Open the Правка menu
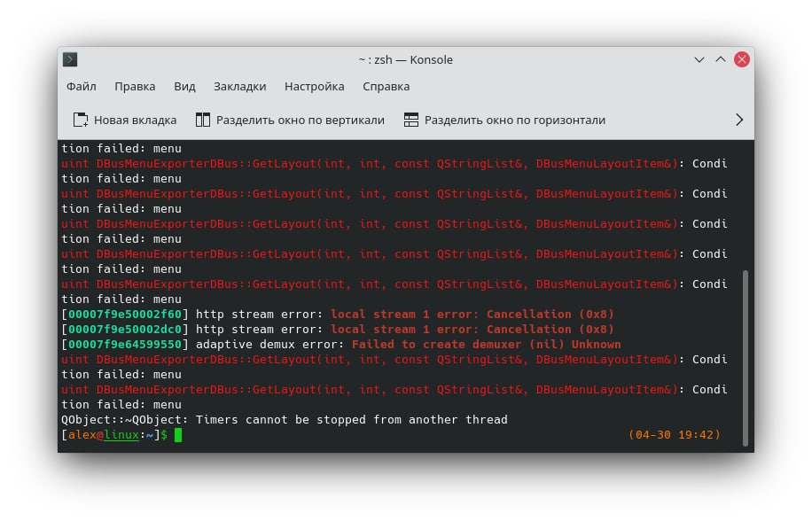The image size is (812, 521). click(x=135, y=87)
